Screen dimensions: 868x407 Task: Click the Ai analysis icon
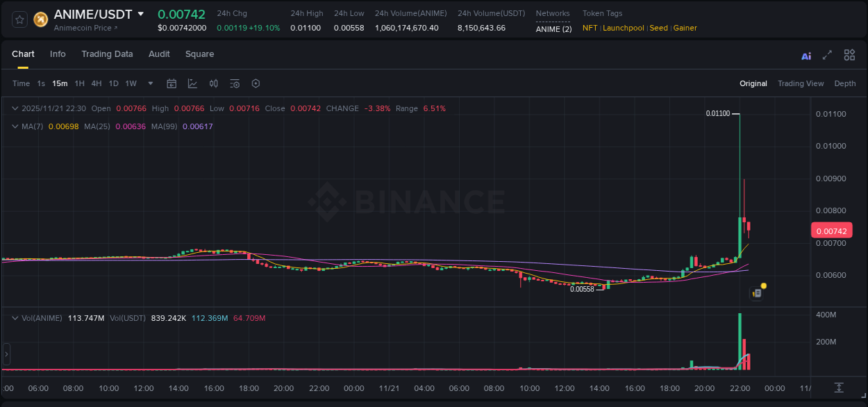click(806, 55)
